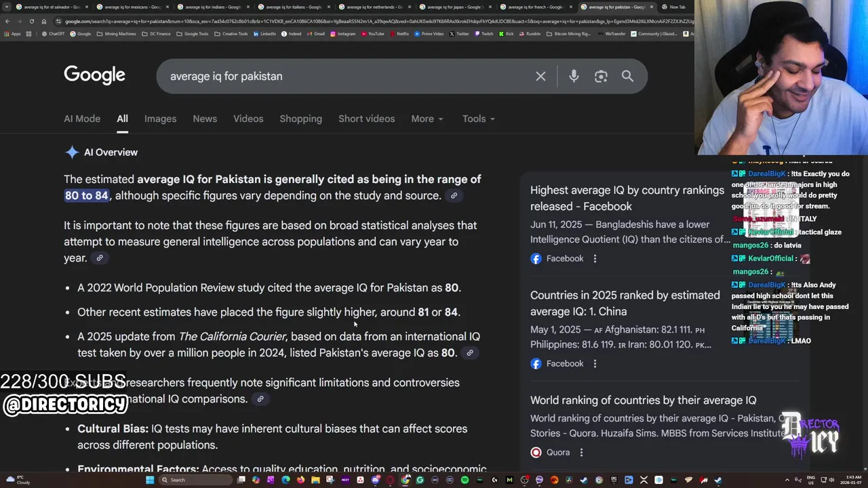The width and height of the screenshot is (868, 488).
Task: Open source link icon after California Courier bullet
Action: click(x=469, y=353)
